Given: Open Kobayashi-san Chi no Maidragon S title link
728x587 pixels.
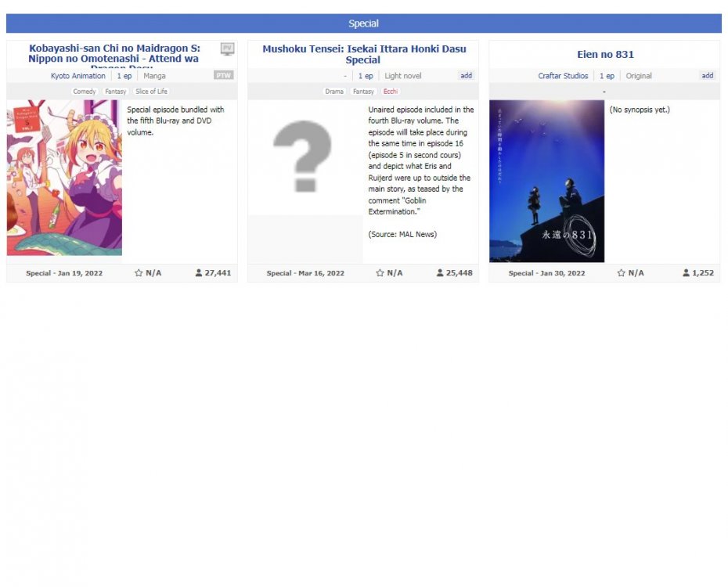Looking at the screenshot, I should [114, 56].
